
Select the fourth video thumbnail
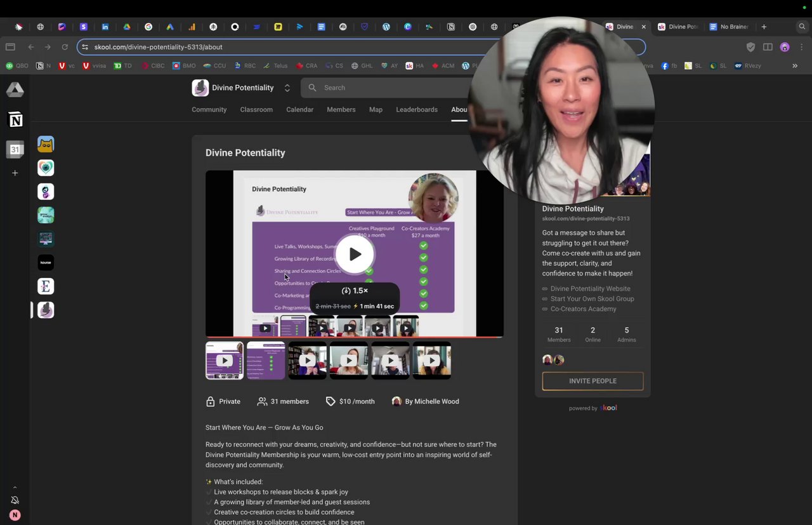(349, 361)
